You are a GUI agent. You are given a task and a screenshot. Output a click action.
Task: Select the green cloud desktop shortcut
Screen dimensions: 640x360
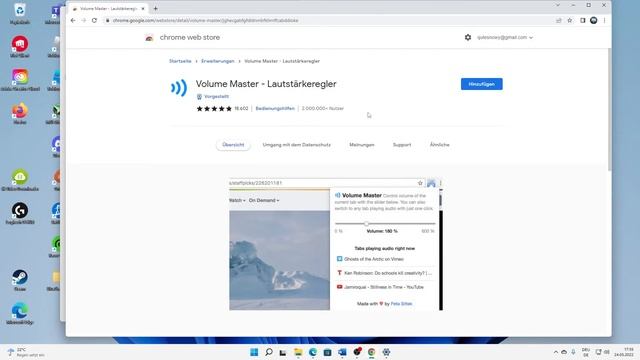(x=20, y=180)
